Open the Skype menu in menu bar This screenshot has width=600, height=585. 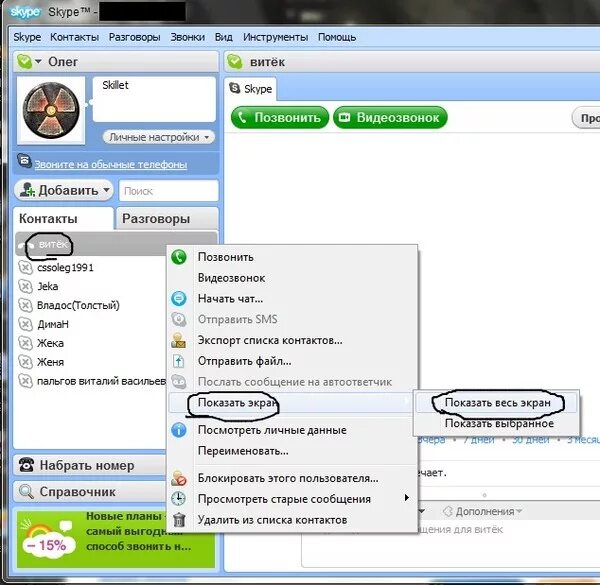tap(27, 37)
